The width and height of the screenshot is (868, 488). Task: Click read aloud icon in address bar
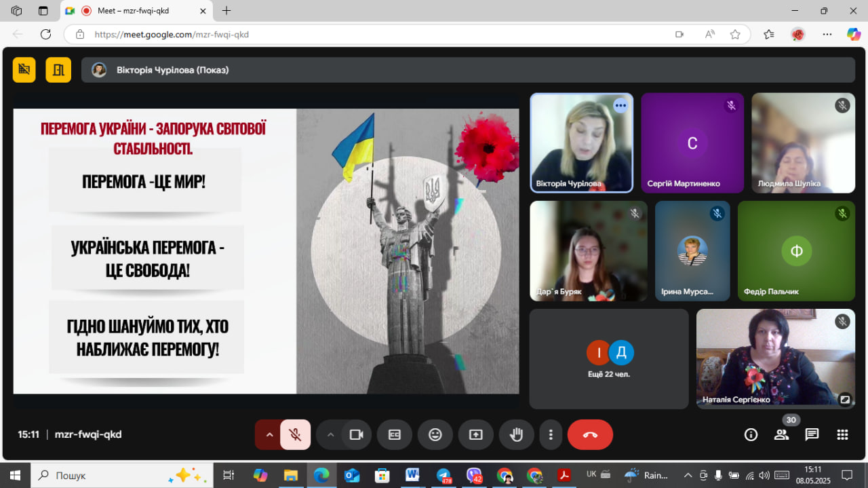710,34
